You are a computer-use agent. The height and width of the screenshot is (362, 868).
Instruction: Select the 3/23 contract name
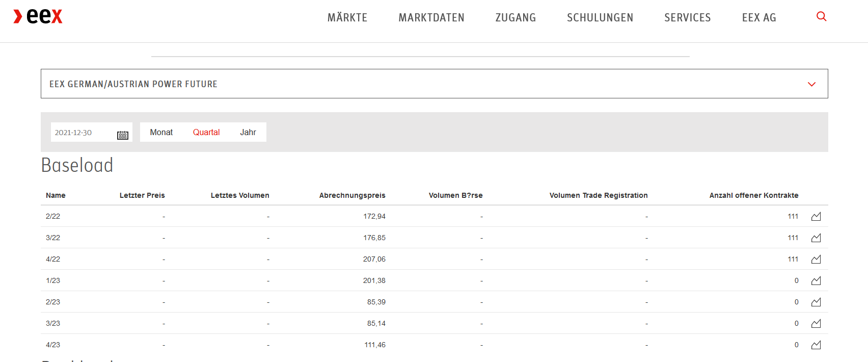[x=53, y=323]
